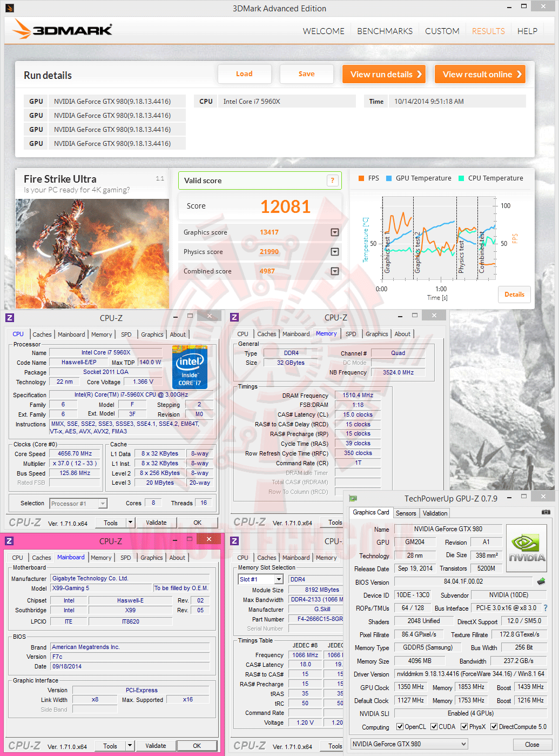Image resolution: width=559 pixels, height=756 pixels.
Task: Click orange FPS legend square
Action: (x=361, y=178)
